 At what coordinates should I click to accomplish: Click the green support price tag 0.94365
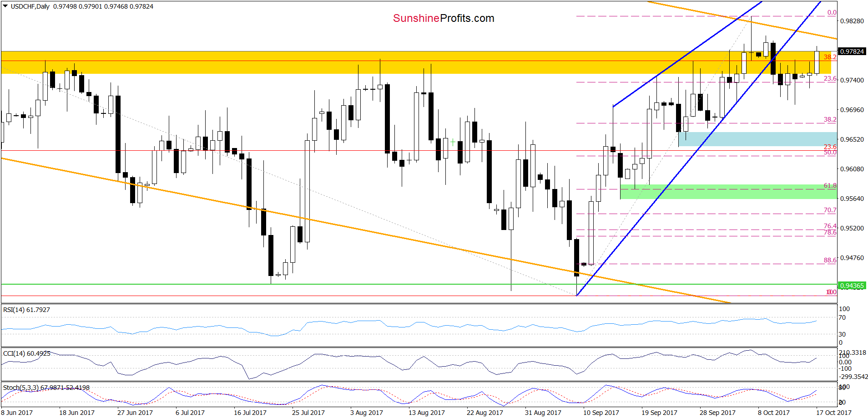coord(852,286)
